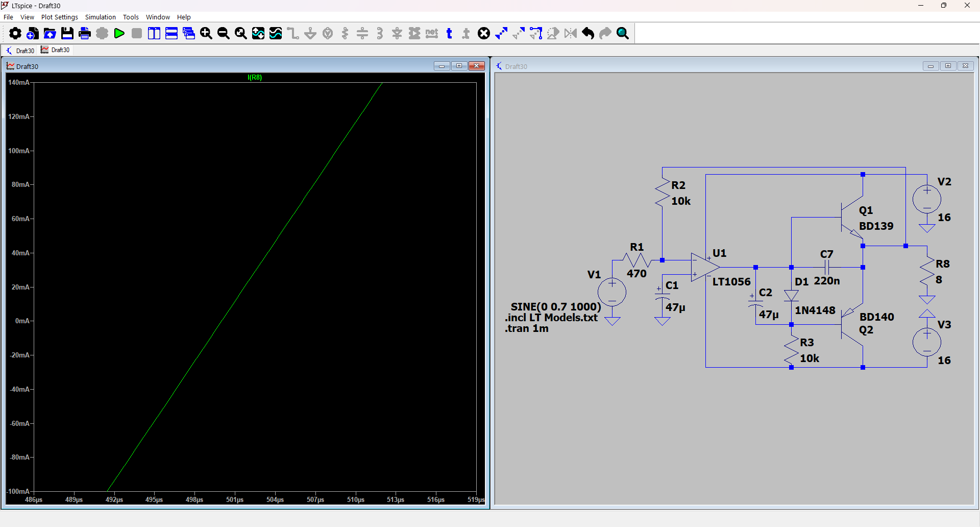Run the simulation with green arrow
The image size is (980, 527).
119,34
